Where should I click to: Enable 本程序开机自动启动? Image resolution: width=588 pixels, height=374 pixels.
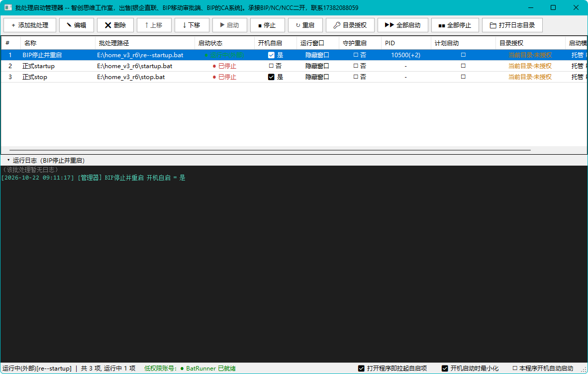(515, 369)
